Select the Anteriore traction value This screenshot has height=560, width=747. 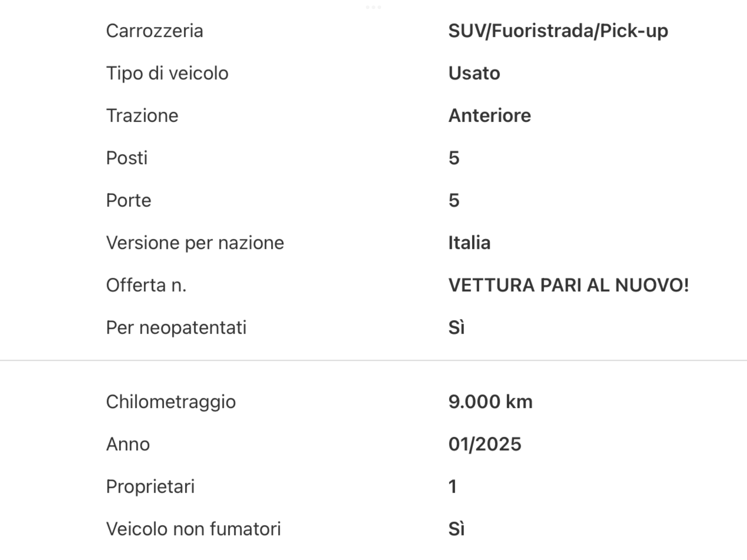point(489,116)
